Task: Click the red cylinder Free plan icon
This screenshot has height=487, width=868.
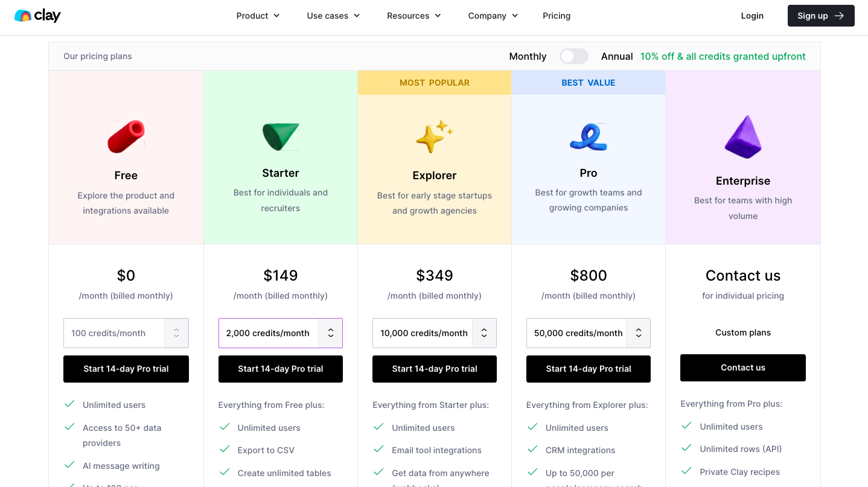Action: tap(126, 136)
